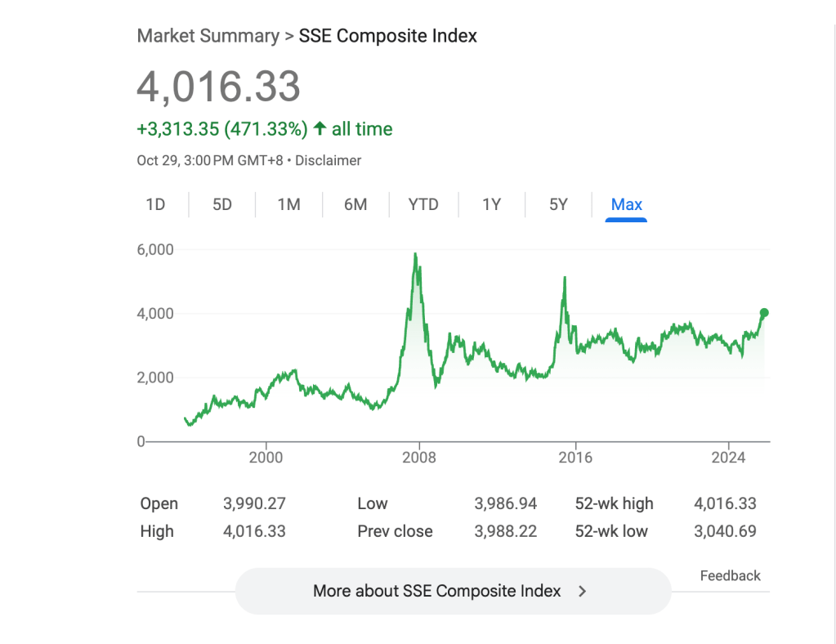Click the green endpoint dot on the chart
This screenshot has width=836, height=644.
tap(764, 312)
